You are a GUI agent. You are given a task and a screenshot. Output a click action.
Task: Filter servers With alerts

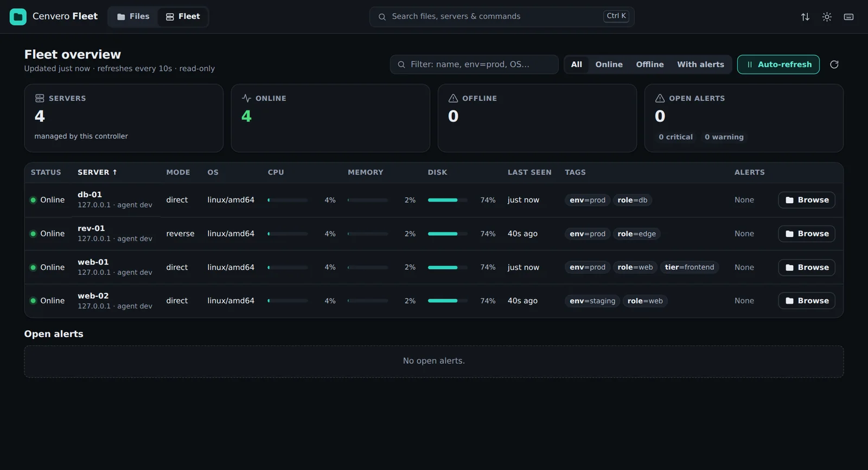700,65
